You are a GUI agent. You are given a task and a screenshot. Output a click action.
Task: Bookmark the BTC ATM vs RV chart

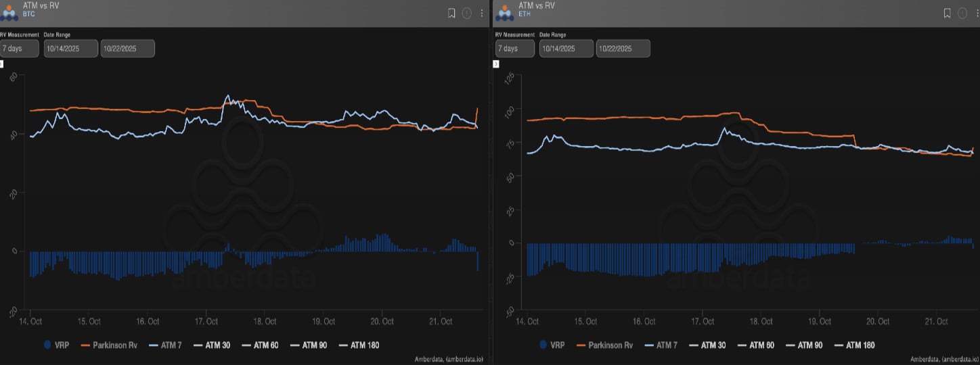tap(451, 13)
